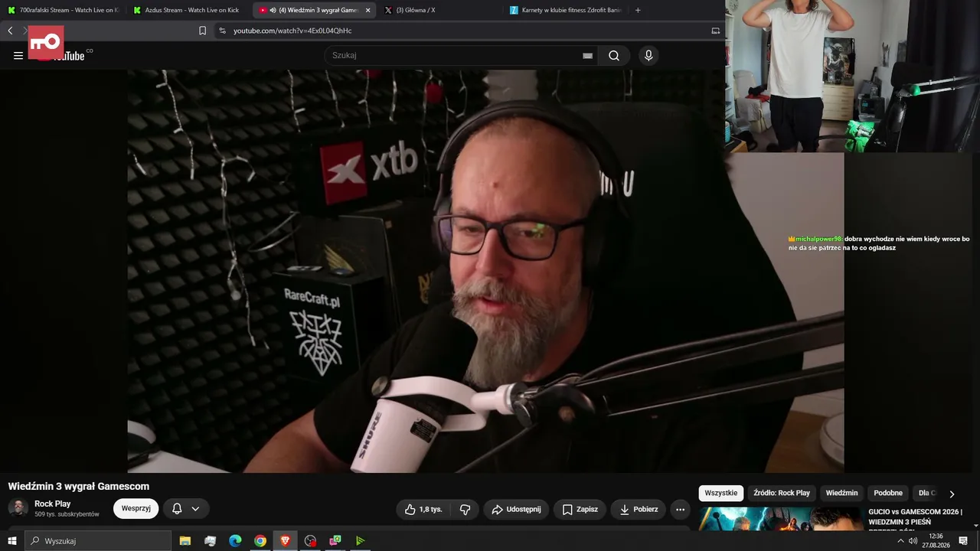Switch to 700rafalski Stream Kick tab
Viewport: 980px width, 551px height.
(63, 10)
